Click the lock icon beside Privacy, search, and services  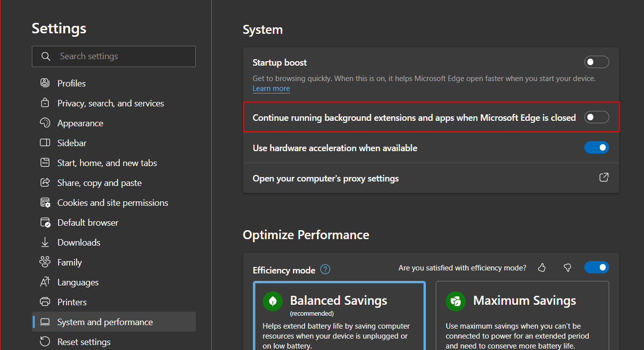pyautogui.click(x=45, y=103)
